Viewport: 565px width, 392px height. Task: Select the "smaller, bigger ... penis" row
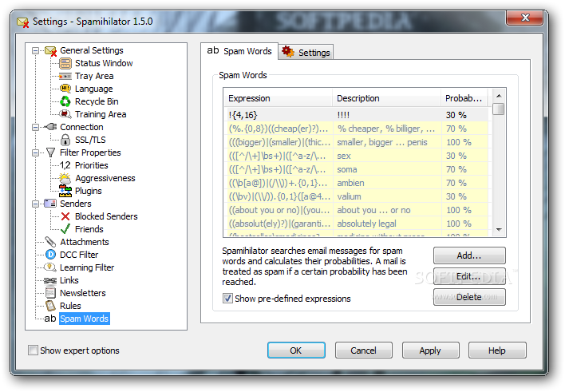tap(356, 142)
